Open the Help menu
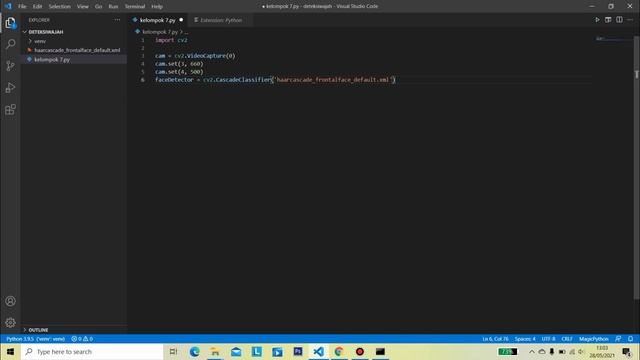This screenshot has height=360, width=640. pyautogui.click(x=157, y=7)
